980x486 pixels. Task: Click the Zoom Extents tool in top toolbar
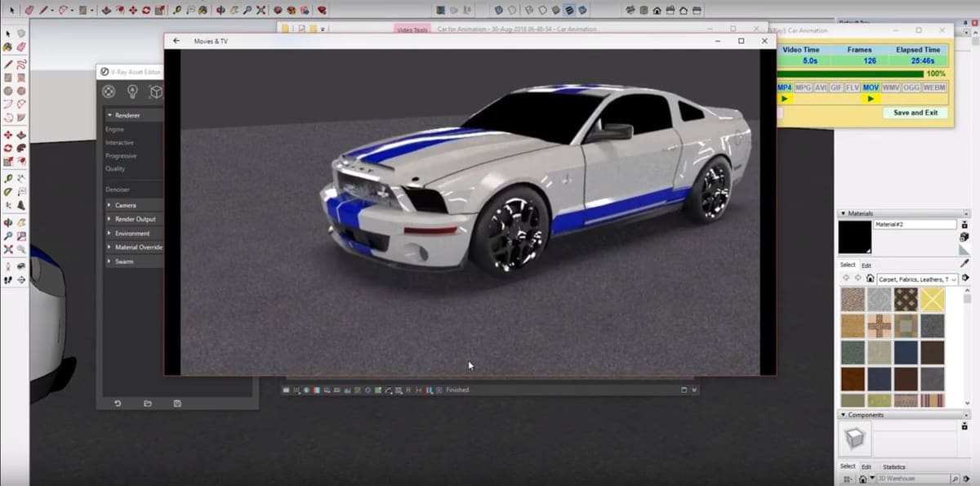click(261, 11)
